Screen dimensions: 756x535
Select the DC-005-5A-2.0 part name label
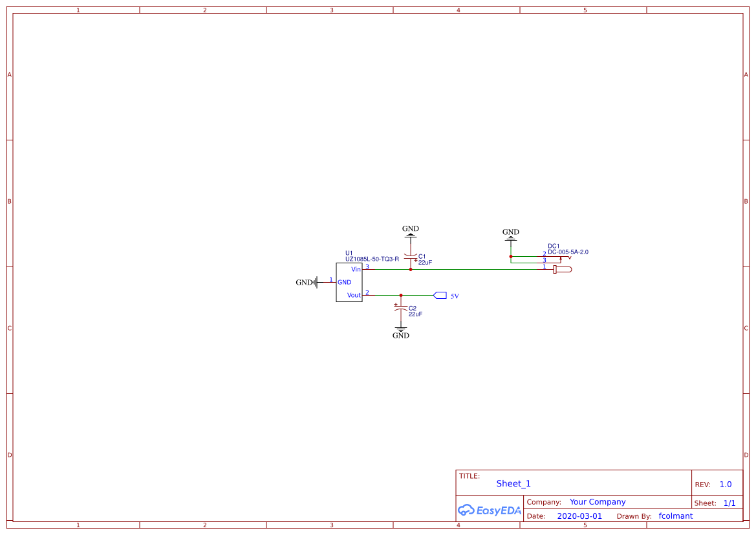(x=568, y=252)
